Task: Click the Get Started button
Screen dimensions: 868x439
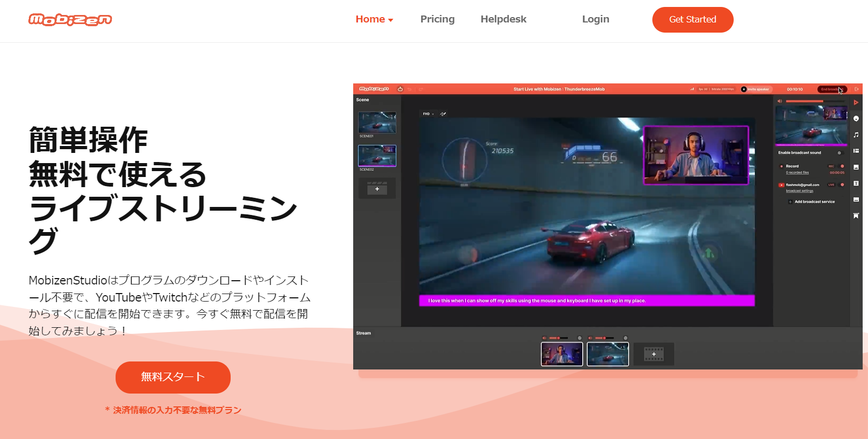Action: click(692, 20)
